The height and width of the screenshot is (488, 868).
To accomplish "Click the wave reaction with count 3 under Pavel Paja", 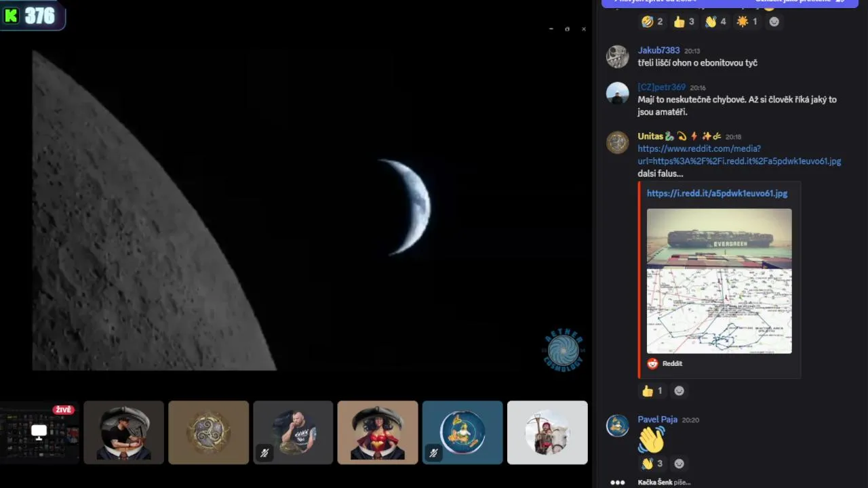I will (x=652, y=464).
